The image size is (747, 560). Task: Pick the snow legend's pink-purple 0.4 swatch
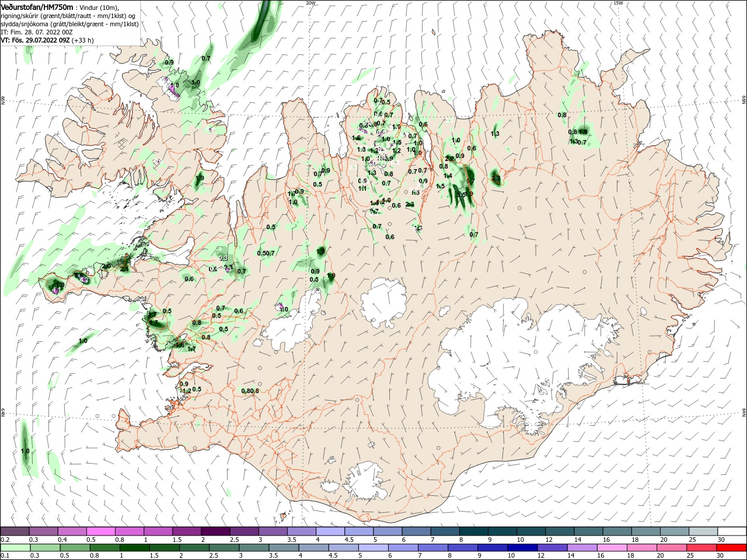click(72, 531)
